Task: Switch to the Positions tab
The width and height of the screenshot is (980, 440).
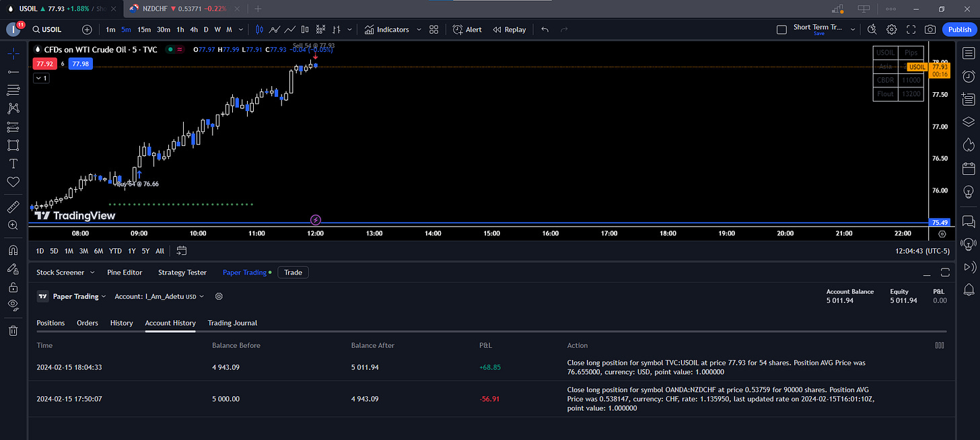Action: [x=50, y=323]
